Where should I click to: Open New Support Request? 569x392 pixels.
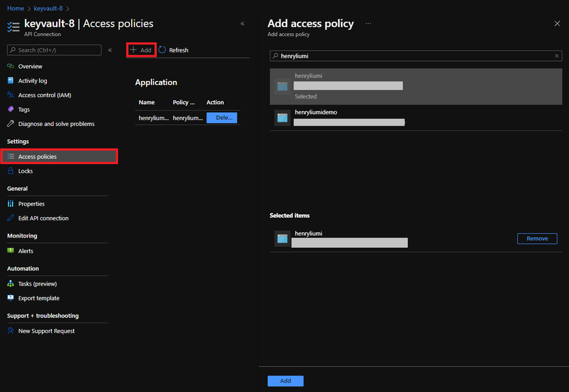tap(47, 331)
